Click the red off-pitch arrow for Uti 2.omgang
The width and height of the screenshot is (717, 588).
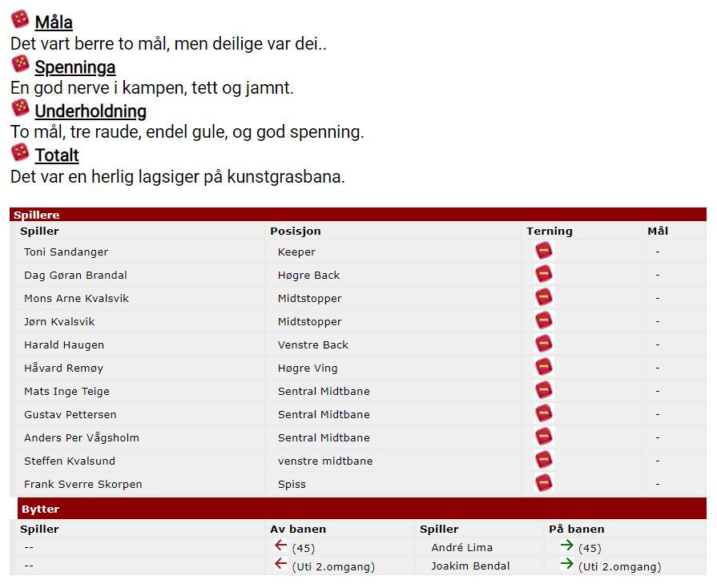pos(280,565)
